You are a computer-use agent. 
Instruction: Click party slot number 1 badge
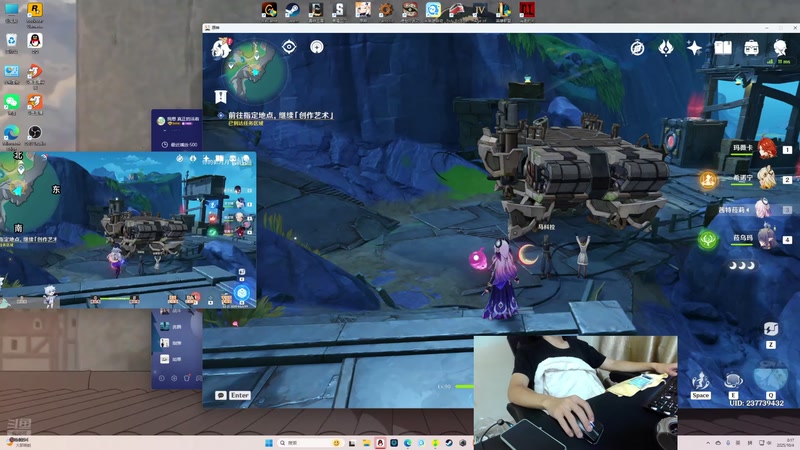pos(787,149)
